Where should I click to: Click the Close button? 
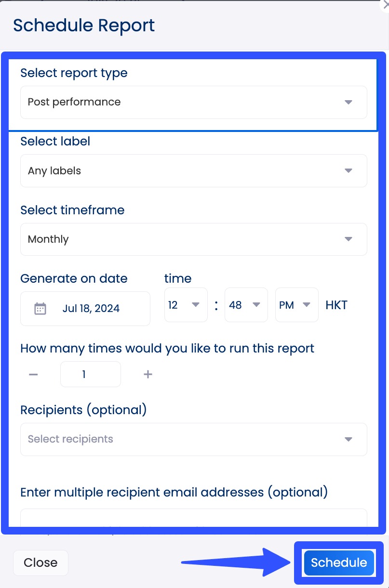[40, 562]
